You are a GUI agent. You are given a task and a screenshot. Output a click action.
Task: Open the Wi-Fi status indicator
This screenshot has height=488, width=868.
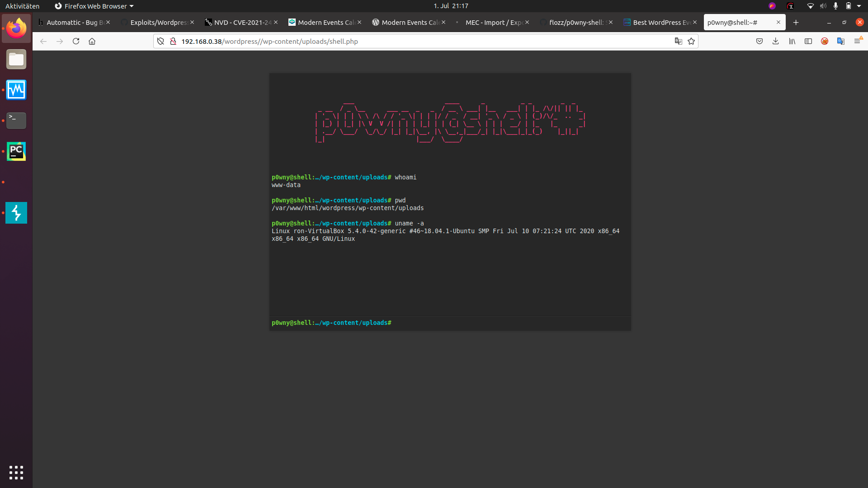tap(810, 6)
